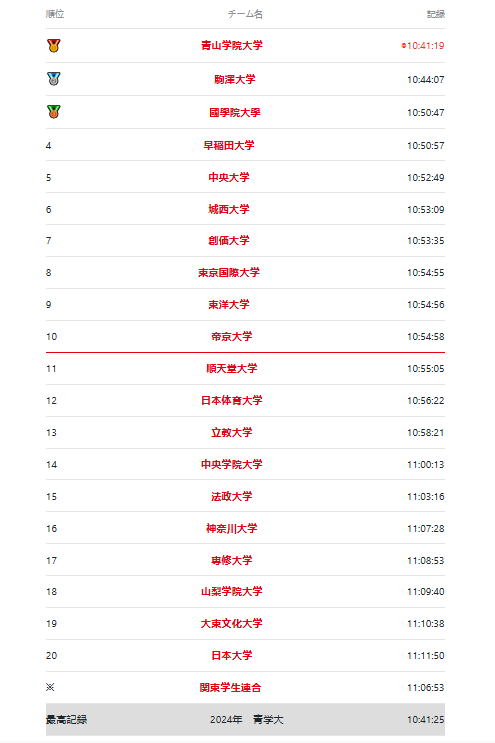Open 城西大学 team details

(229, 209)
